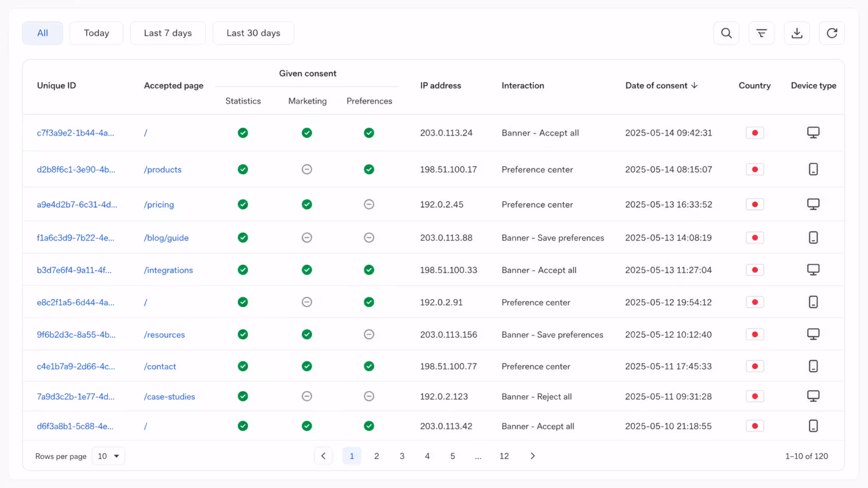868x488 pixels.
Task: Click Statistics green check in d6f3a8b1 row
Action: click(243, 426)
